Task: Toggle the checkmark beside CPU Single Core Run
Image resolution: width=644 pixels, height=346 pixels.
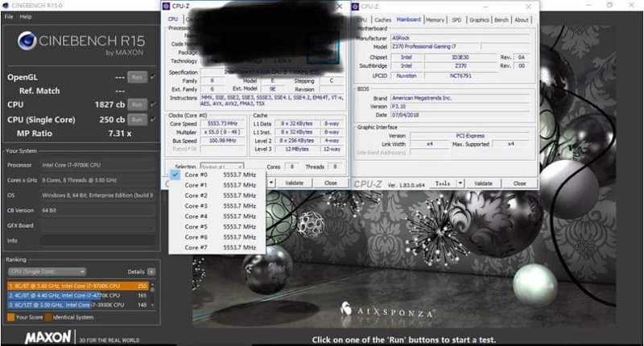Action: tap(151, 119)
